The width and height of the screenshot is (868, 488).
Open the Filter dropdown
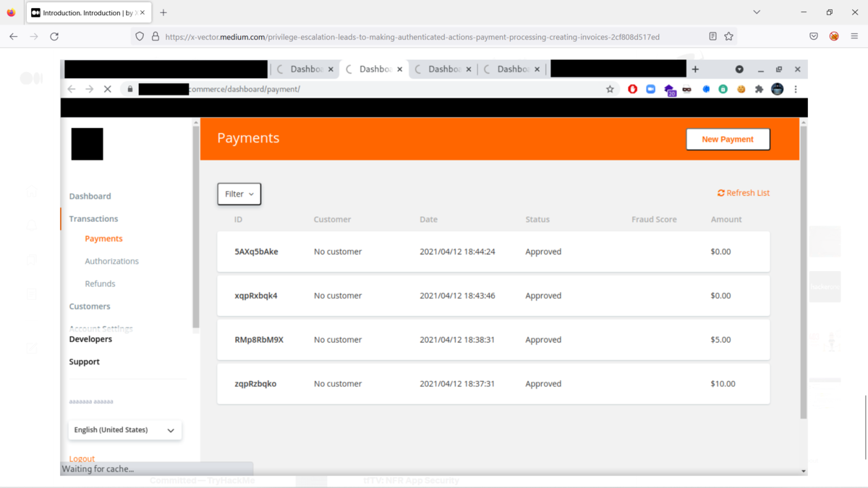pos(239,194)
